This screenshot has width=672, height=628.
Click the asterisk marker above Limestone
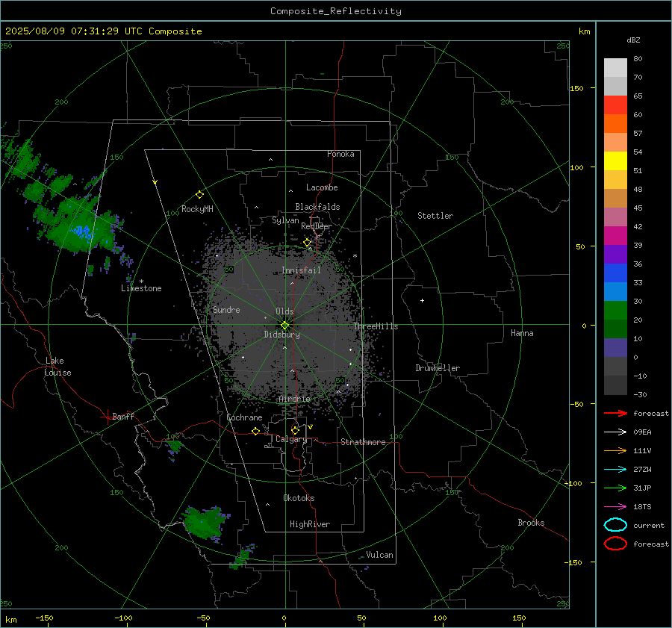pos(141,282)
